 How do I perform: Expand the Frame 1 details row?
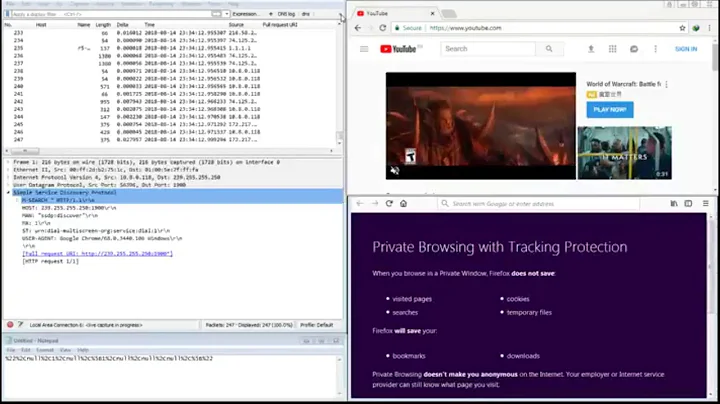[x=8, y=162]
